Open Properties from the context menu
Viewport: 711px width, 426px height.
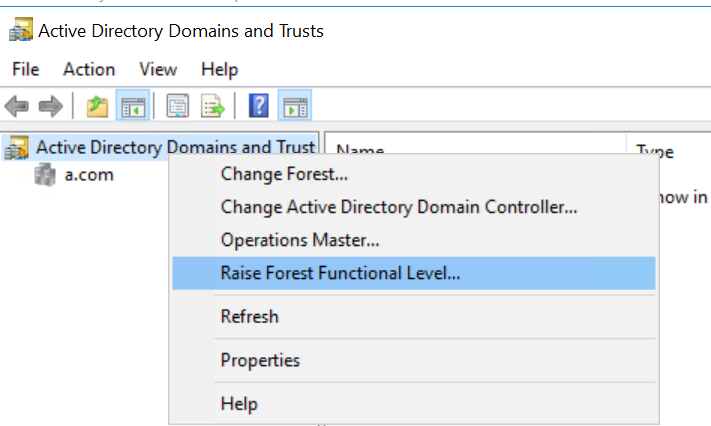pyautogui.click(x=414, y=360)
